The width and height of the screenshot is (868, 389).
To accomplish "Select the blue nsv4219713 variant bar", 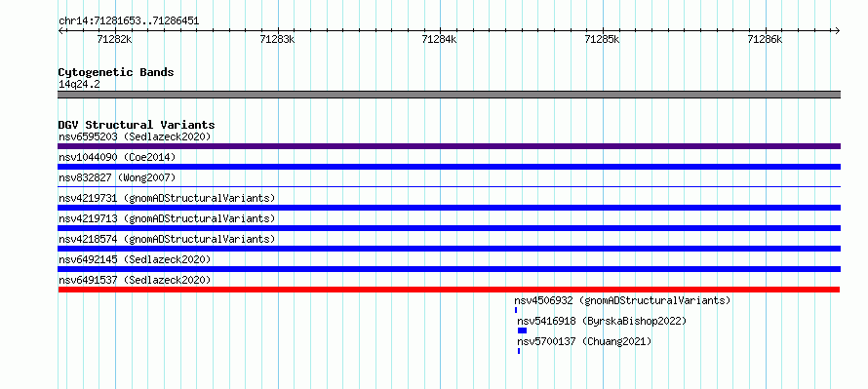I will [x=449, y=228].
